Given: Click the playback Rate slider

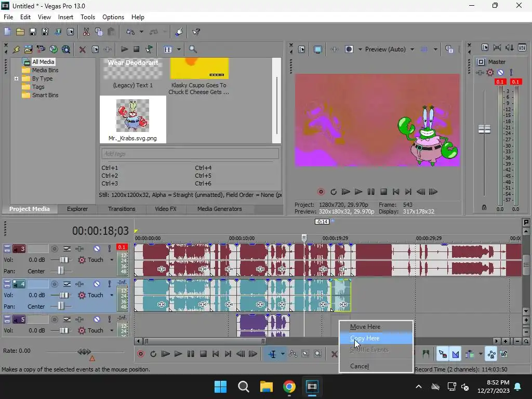Looking at the screenshot, I should point(84,352).
